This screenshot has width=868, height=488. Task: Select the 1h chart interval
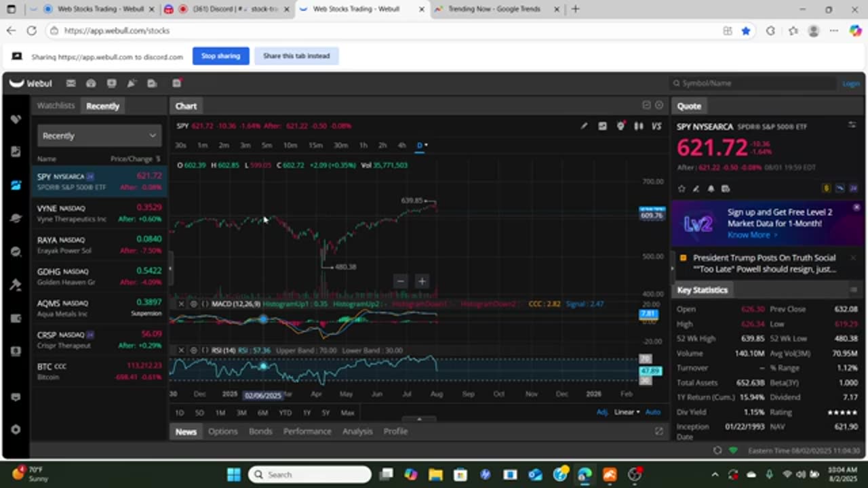(363, 145)
